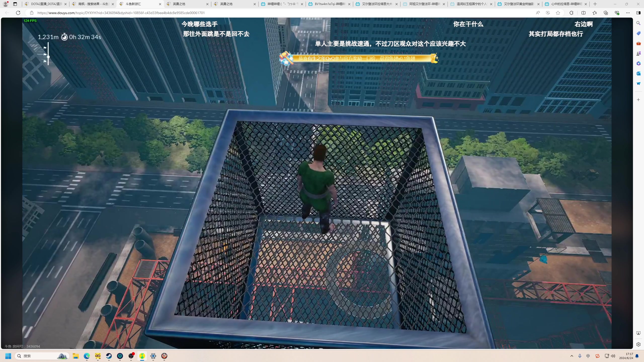Open the Shopping tag sidebar icon
Screen dimensions: 644x362
coord(638,33)
